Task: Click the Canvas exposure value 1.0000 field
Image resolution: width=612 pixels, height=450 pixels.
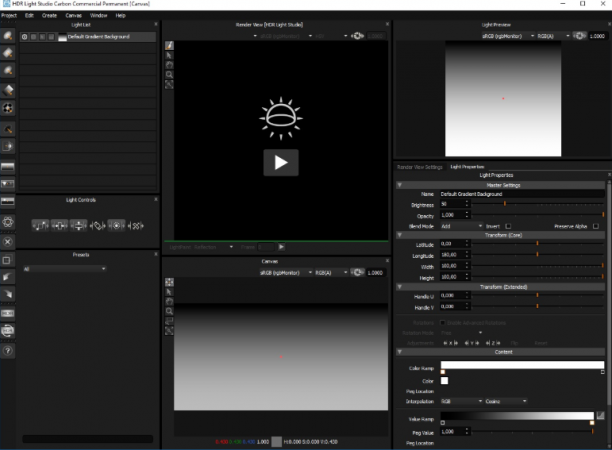Action: click(375, 272)
